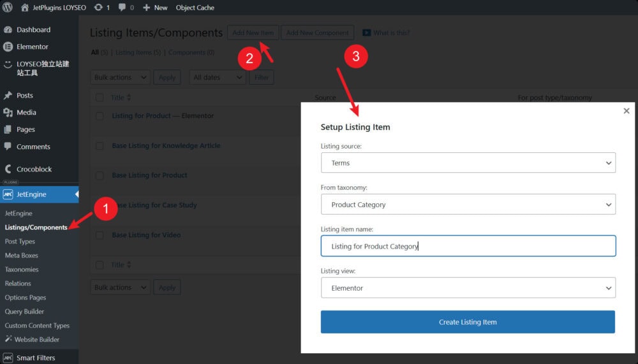Image resolution: width=638 pixels, height=364 pixels.
Task: Click the Add New Item button
Action: click(253, 33)
